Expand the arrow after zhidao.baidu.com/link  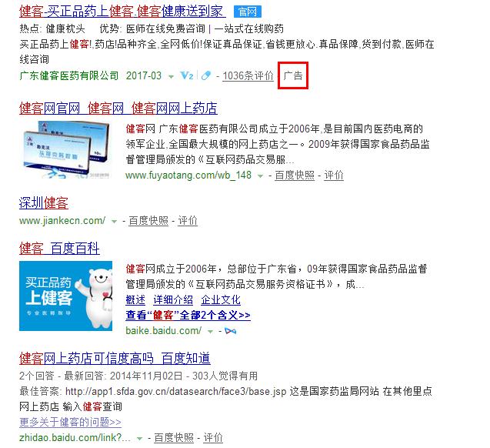pos(140,439)
